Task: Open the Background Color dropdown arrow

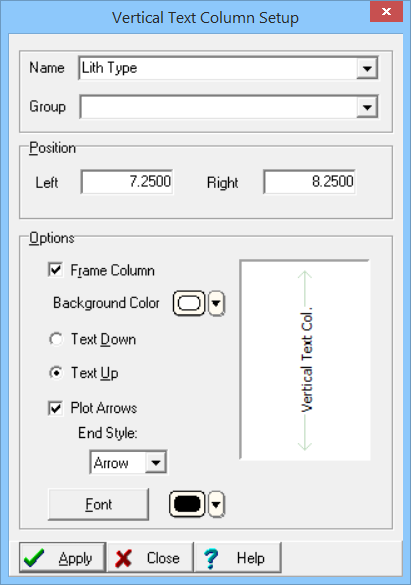Action: pyautogui.click(x=216, y=303)
